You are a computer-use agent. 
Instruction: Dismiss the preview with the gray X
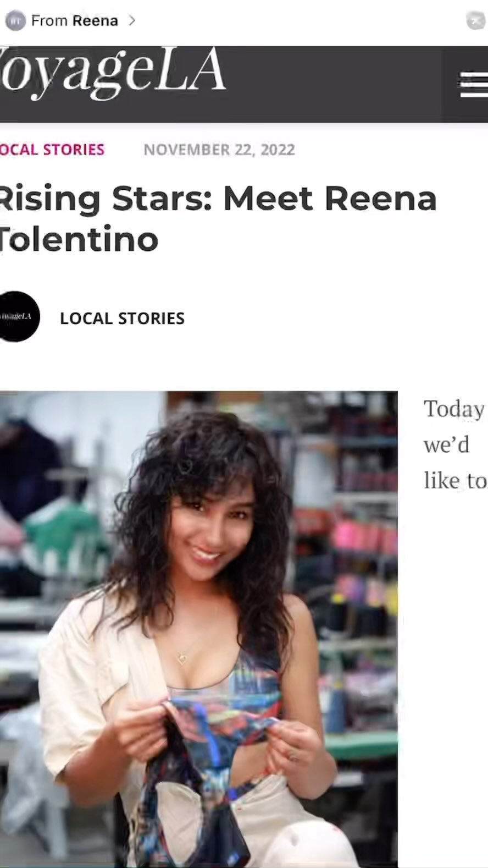click(475, 20)
